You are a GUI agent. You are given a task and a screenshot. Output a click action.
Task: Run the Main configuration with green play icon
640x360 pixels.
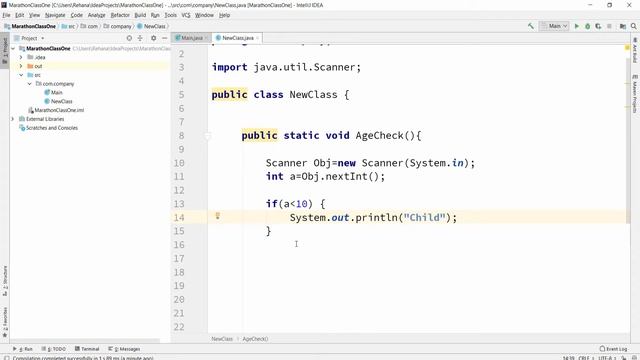[577, 26]
